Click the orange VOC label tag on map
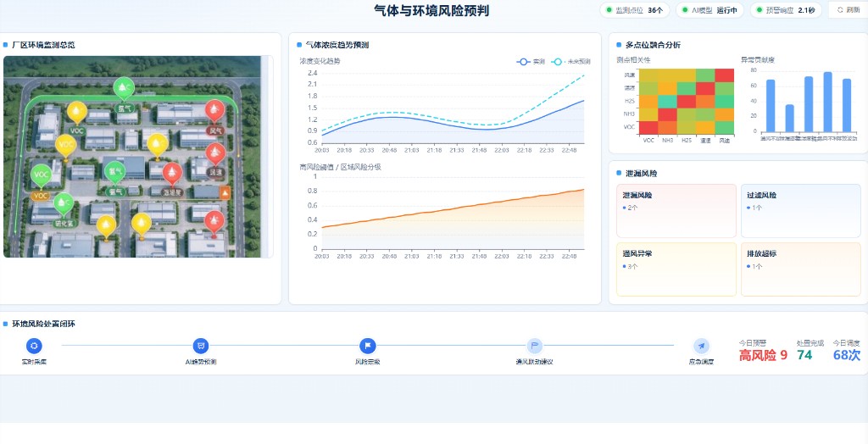The height and width of the screenshot is (444, 868). pos(41,196)
